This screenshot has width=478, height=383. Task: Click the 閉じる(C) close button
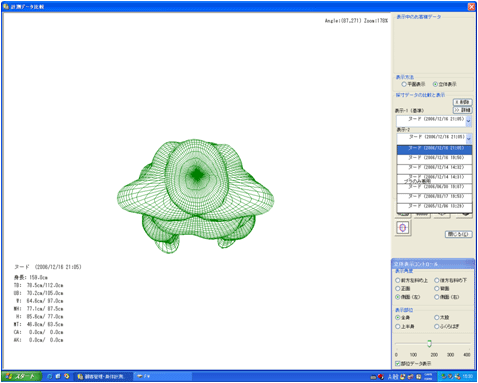(459, 234)
